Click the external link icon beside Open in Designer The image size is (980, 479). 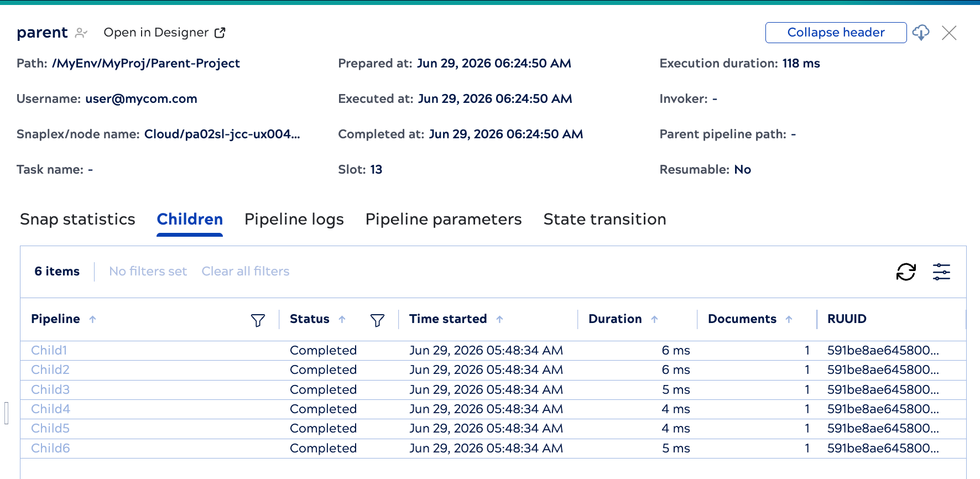[x=220, y=33]
